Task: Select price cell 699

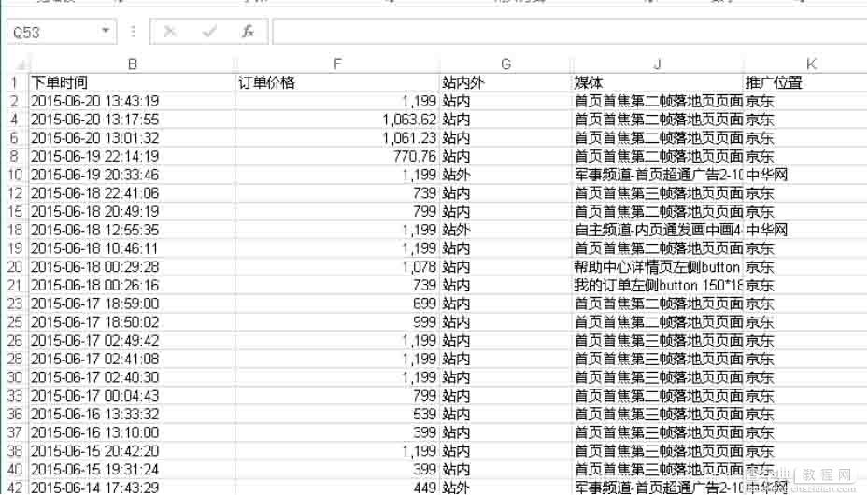Action: pos(337,304)
